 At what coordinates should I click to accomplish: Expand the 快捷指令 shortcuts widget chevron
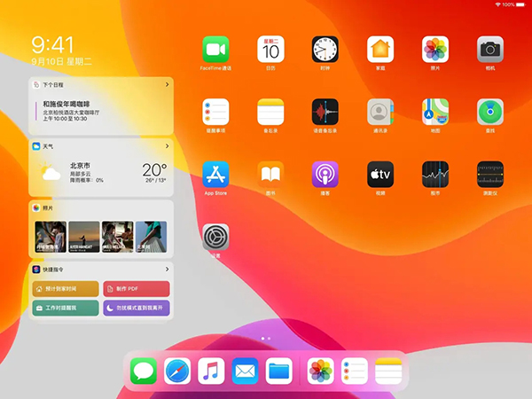point(167,269)
